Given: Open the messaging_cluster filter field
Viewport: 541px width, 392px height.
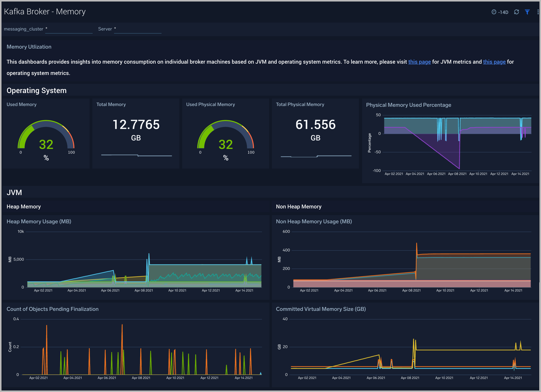Looking at the screenshot, I should [69, 29].
